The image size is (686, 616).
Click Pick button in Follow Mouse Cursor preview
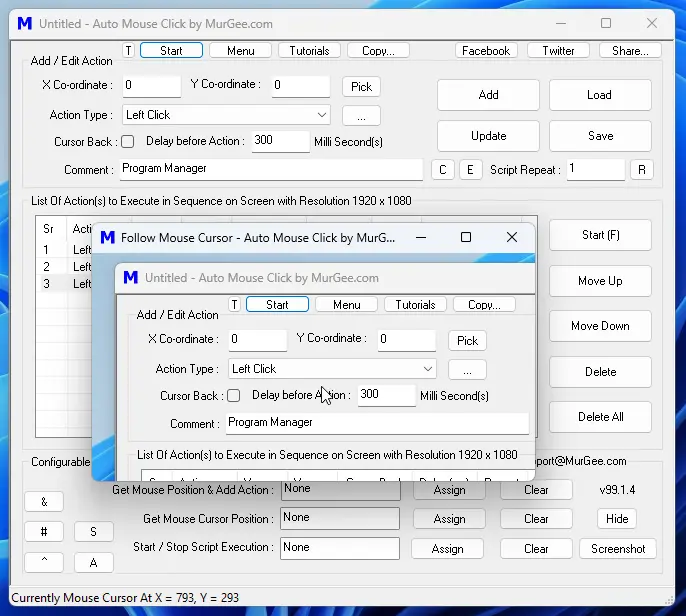pyautogui.click(x=467, y=341)
